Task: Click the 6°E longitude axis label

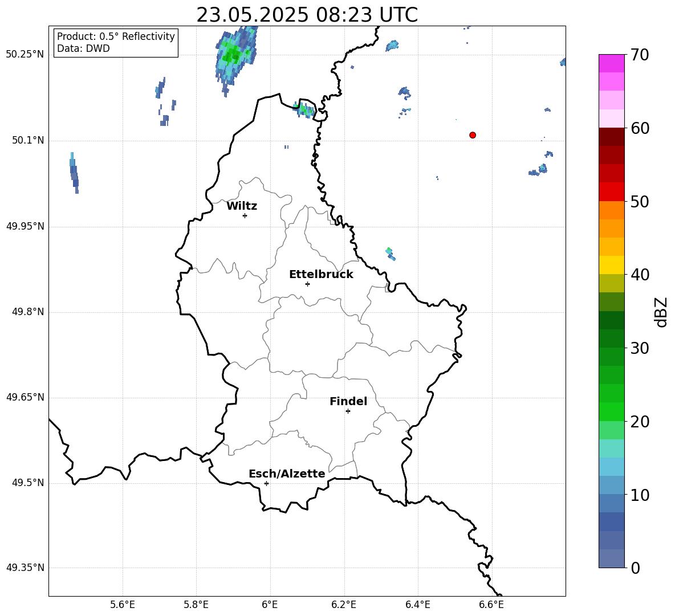Action: tap(270, 605)
